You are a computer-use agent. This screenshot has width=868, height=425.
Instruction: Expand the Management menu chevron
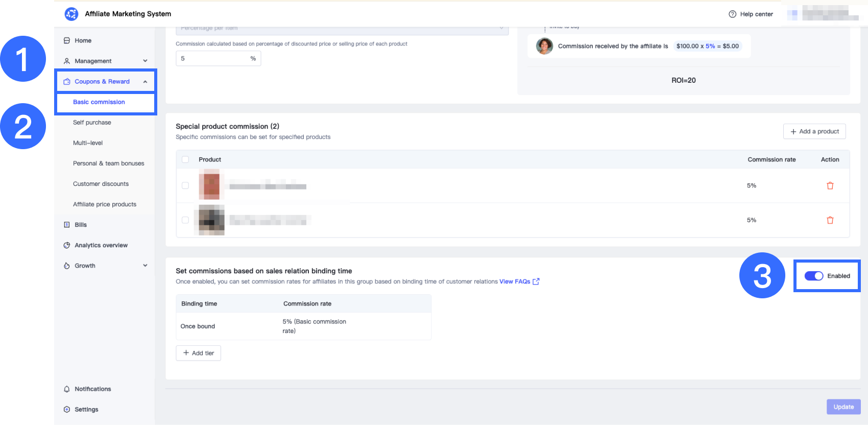tap(145, 61)
